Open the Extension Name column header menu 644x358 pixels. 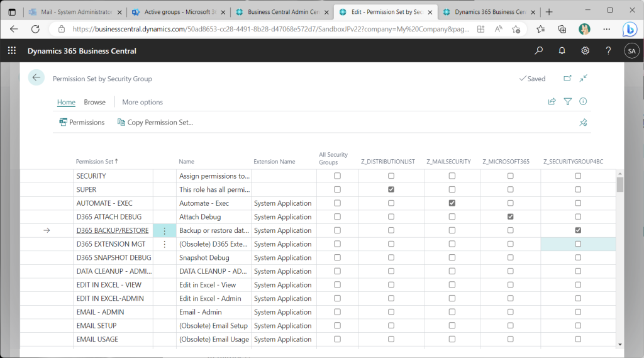[x=274, y=162]
